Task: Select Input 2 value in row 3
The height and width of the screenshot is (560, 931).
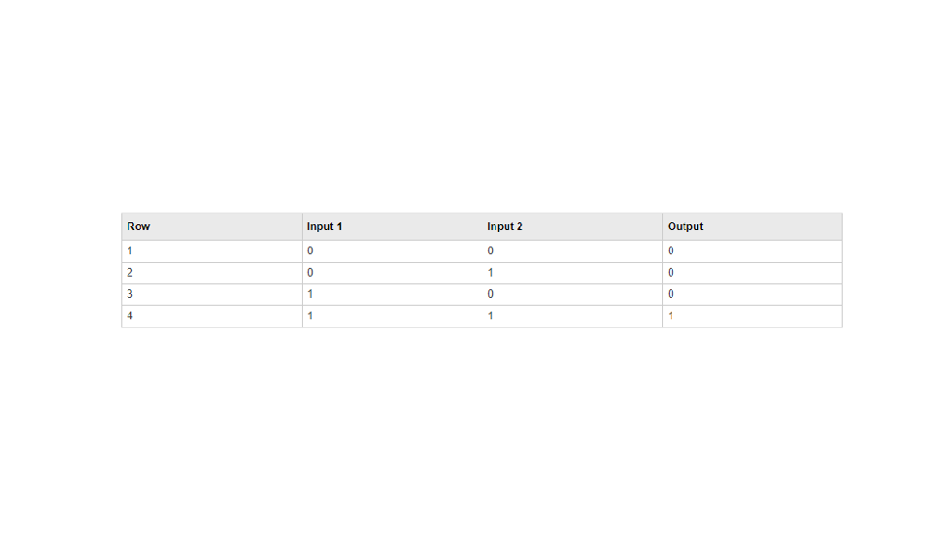Action: (x=490, y=294)
